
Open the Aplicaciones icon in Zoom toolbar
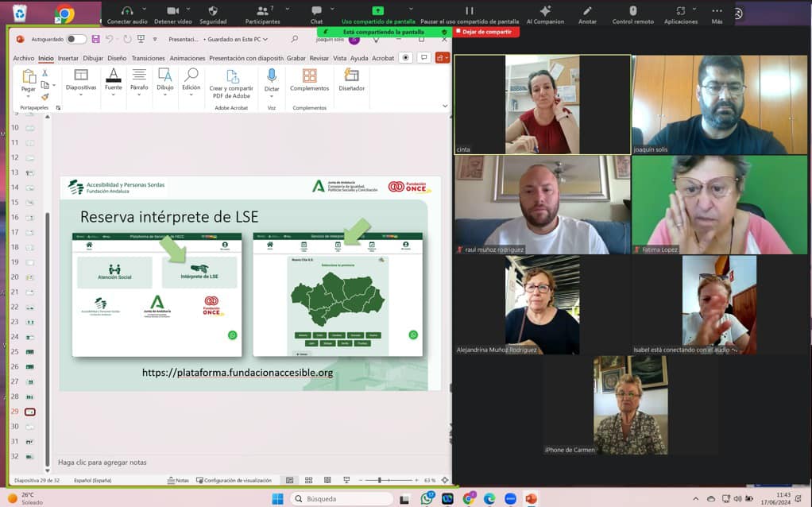[680, 11]
